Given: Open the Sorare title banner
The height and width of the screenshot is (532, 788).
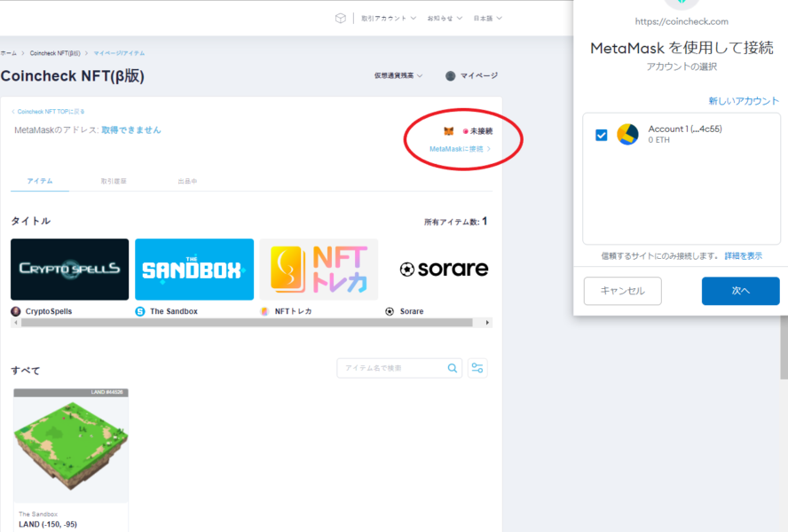Looking at the screenshot, I should [444, 270].
